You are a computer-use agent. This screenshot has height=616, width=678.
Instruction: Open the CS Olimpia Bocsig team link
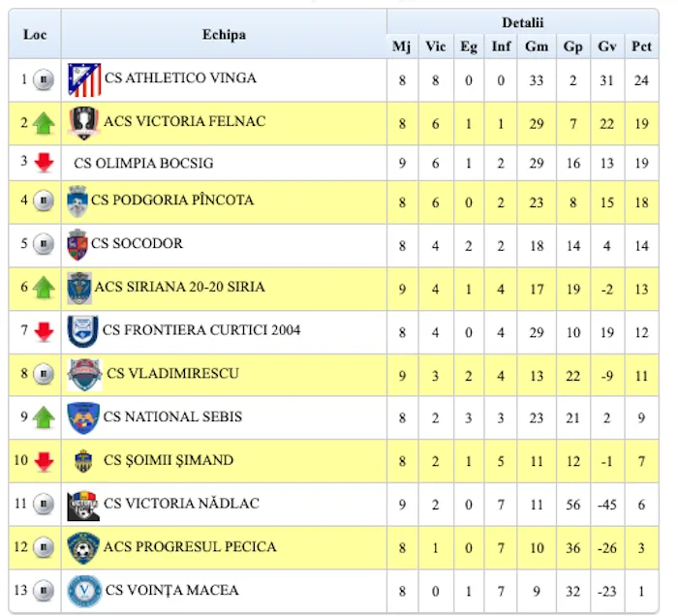143,164
